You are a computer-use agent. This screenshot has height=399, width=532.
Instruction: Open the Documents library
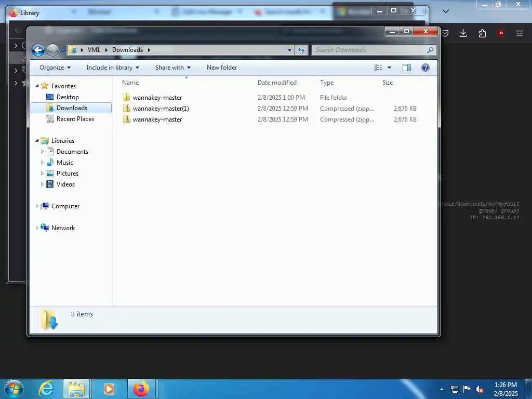pyautogui.click(x=72, y=152)
